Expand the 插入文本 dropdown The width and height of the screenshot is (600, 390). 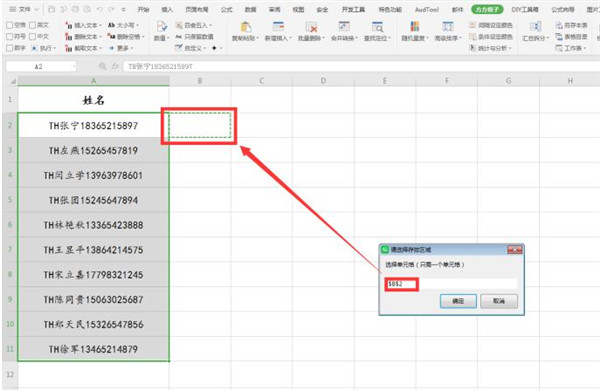click(83, 25)
